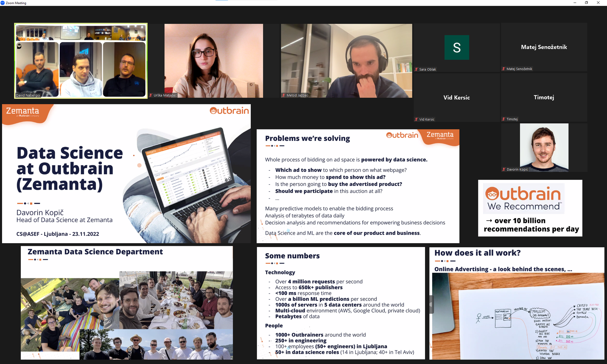Click the Sara Oblak name label
Image resolution: width=607 pixels, height=364 pixels.
[x=428, y=69]
